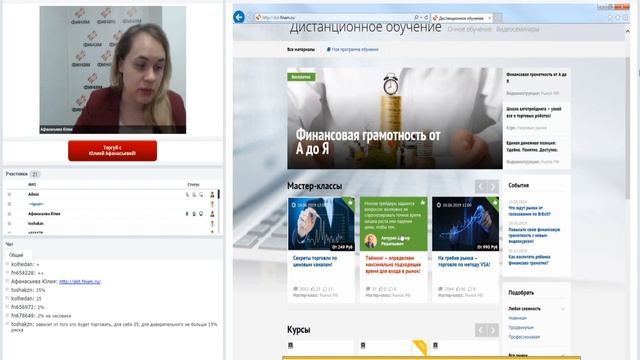The width and height of the screenshot is (640, 360).
Task: Show next Курсы cards
Action: click(x=493, y=330)
